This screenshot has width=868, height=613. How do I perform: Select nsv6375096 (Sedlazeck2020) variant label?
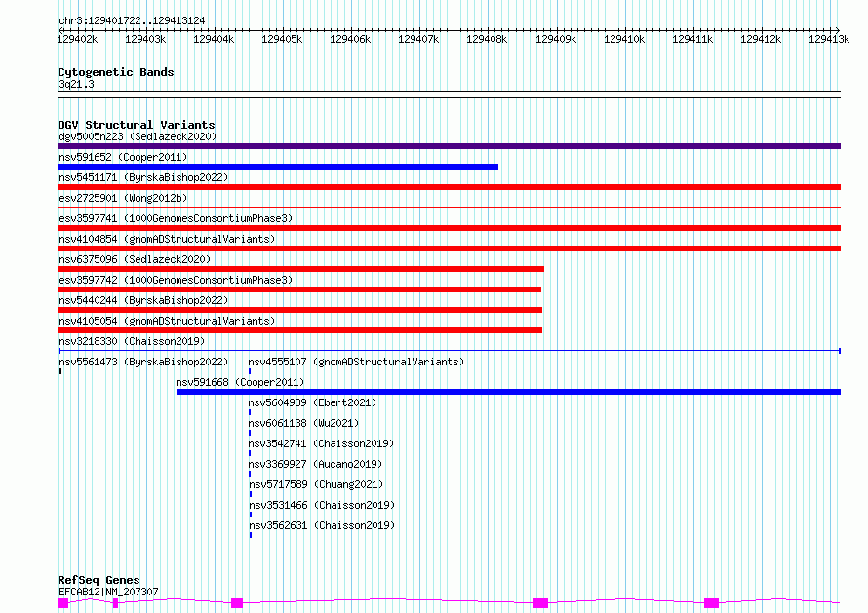pos(135,259)
